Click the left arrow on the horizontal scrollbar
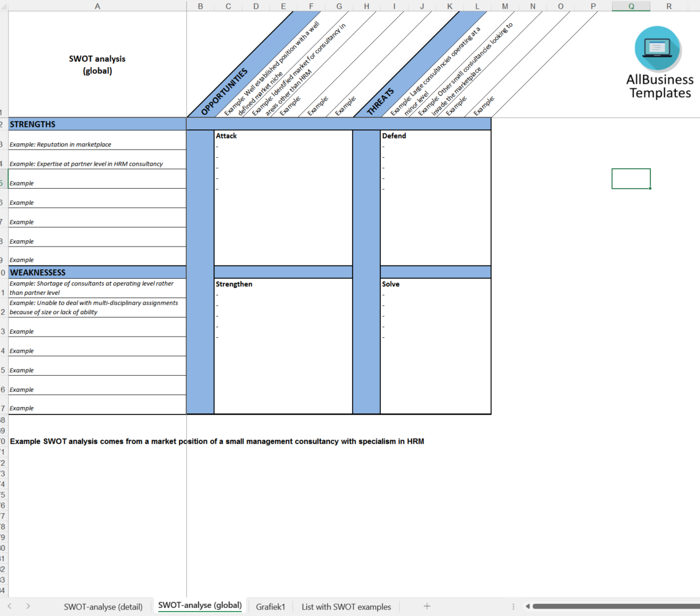700x616 pixels. click(x=527, y=606)
